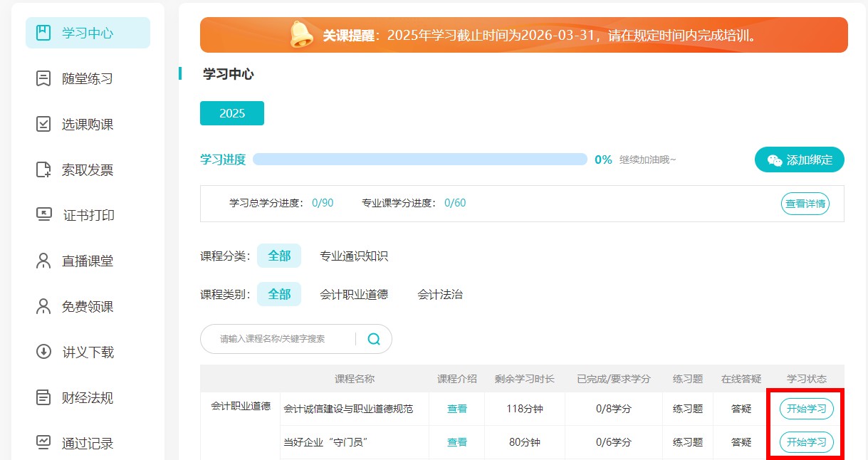Screen dimensions: 868x460
Task: Start learning 会计诚信建设与职业道德规范 course
Action: coord(807,409)
